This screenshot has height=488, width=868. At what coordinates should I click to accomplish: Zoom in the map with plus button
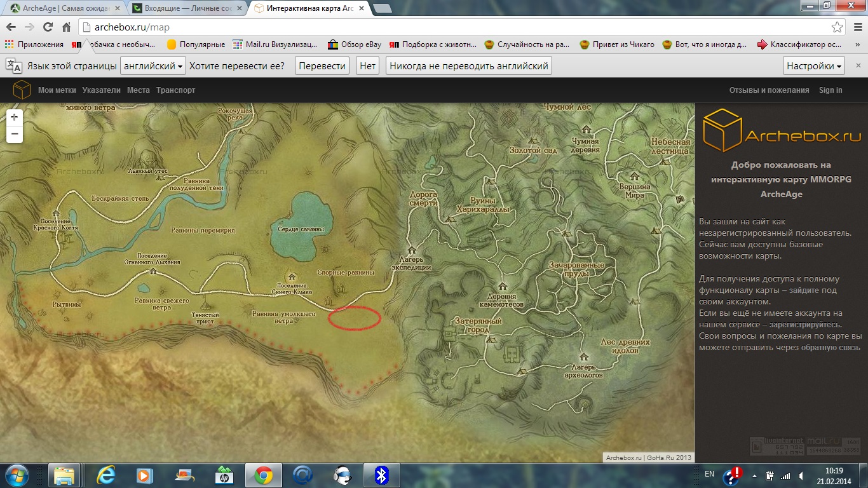(15, 118)
